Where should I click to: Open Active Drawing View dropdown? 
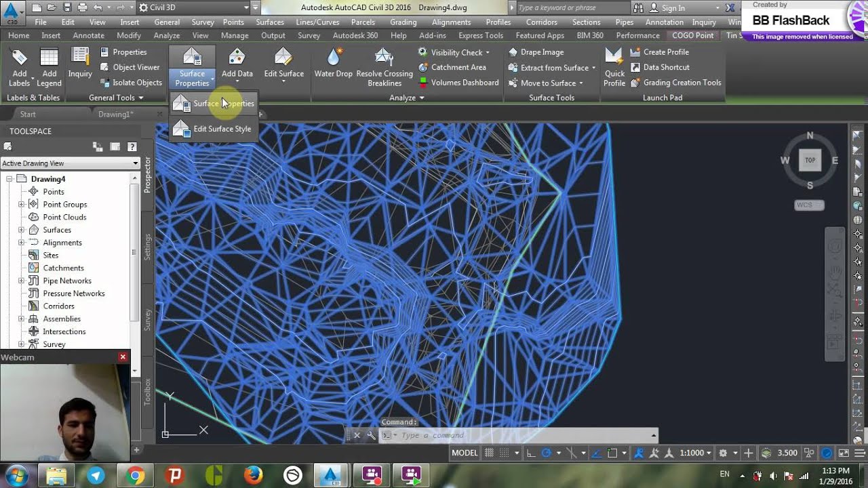(70, 163)
